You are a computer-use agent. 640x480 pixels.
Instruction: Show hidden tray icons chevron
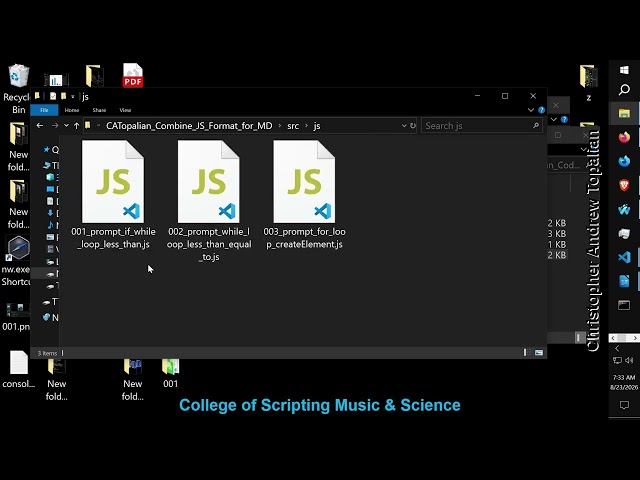click(617, 348)
